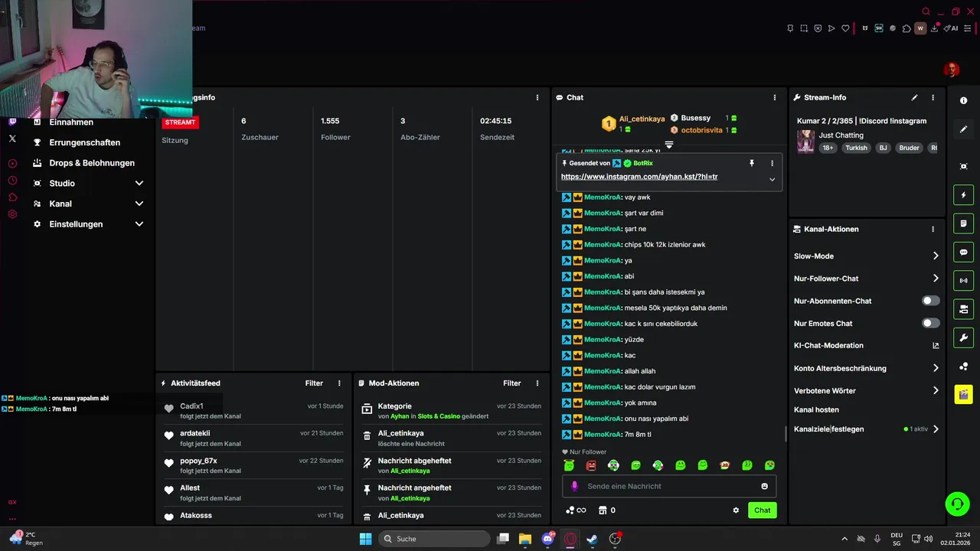Click the taskbar Suche search box
Viewport: 980px width, 551px height.
434,539
